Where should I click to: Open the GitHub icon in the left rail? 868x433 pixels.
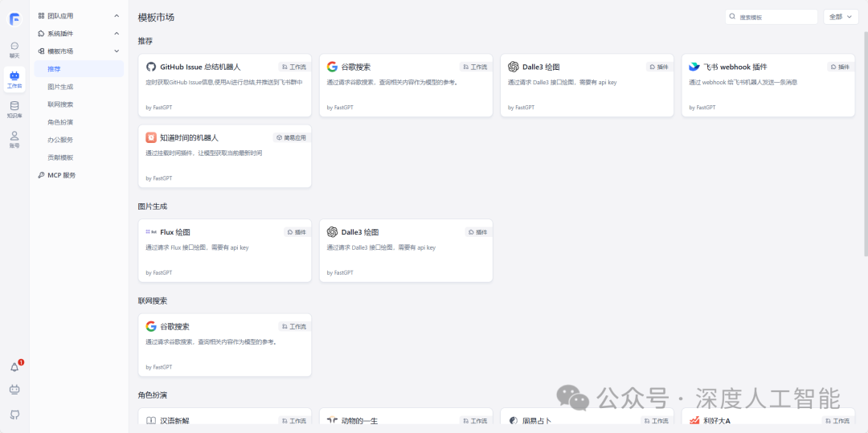pyautogui.click(x=15, y=415)
